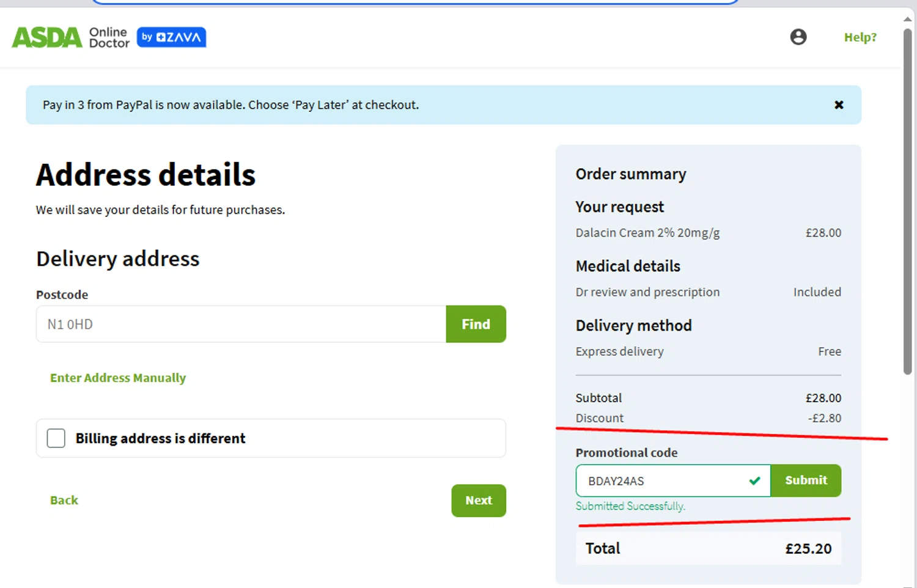Viewport: 917px width, 588px height.
Task: Choose Enter Address Manually
Action: click(118, 378)
